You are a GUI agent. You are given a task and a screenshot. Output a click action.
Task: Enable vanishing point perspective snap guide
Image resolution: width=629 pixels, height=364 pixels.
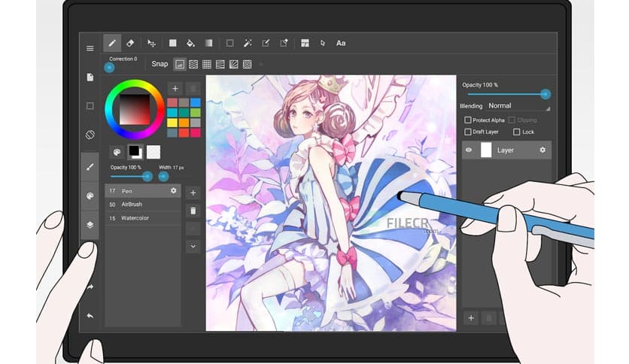point(220,64)
